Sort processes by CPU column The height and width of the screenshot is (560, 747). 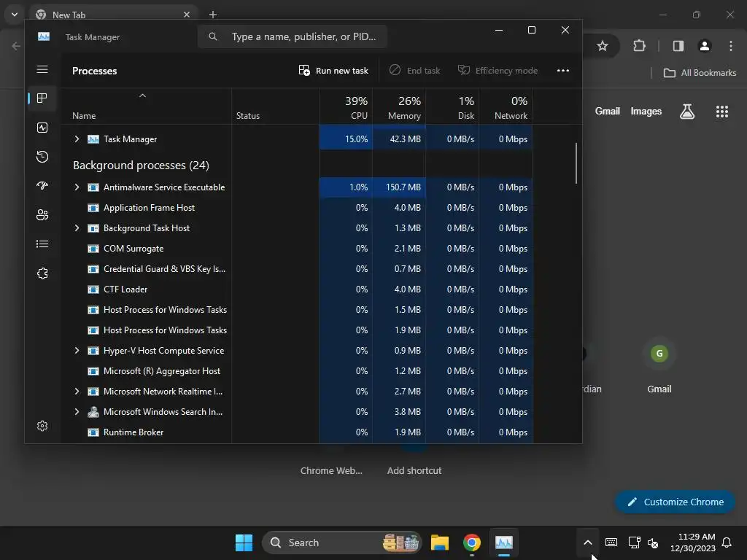pyautogui.click(x=346, y=107)
